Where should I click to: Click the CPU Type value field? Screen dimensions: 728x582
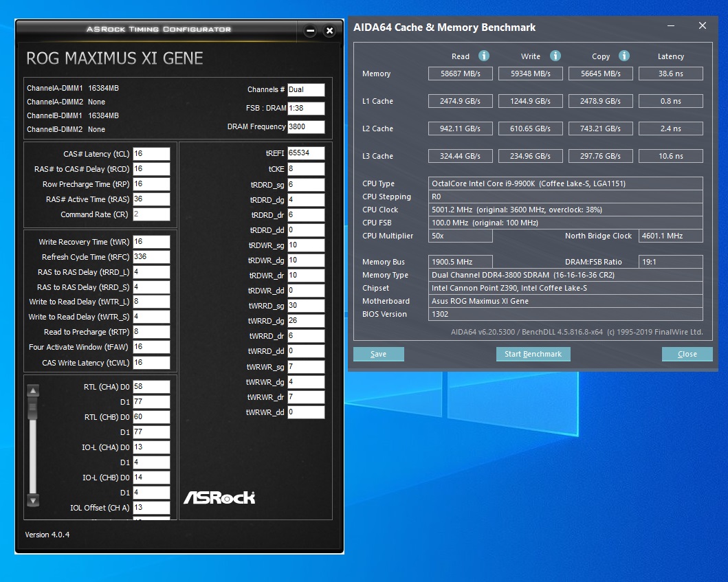pos(566,183)
